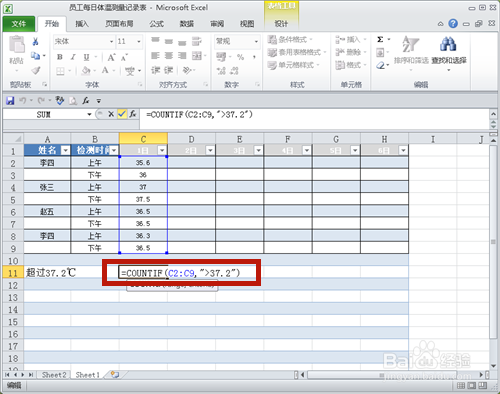
Task: Open the 文件 File tab
Action: coord(19,24)
